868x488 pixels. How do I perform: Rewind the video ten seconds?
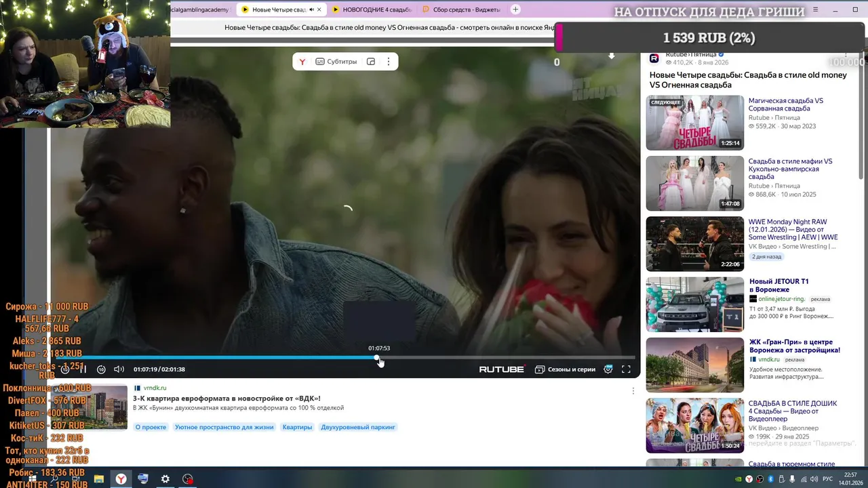(65, 369)
